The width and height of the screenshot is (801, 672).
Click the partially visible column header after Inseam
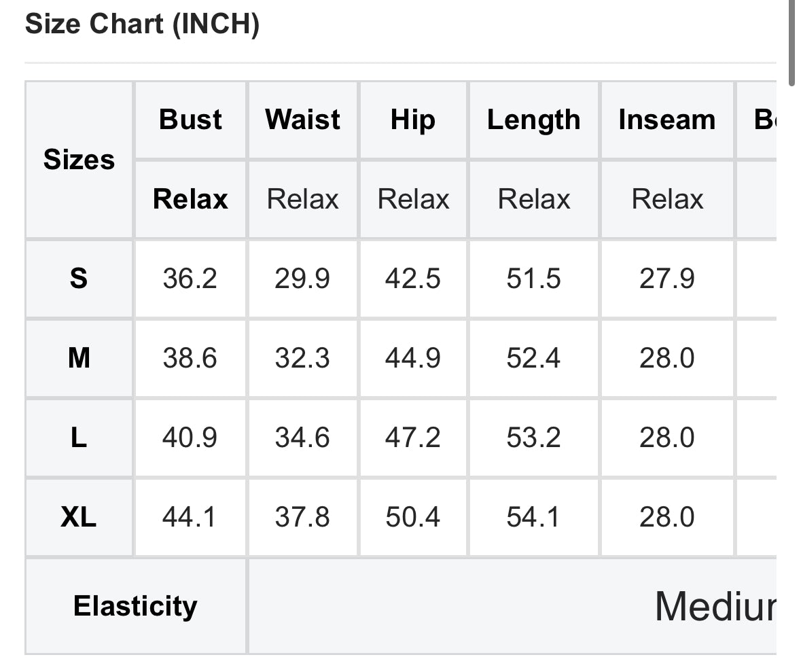coord(765,120)
